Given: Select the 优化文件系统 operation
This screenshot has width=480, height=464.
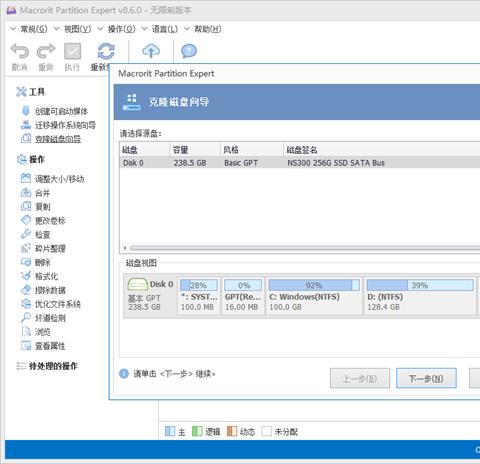Looking at the screenshot, I should tap(58, 304).
